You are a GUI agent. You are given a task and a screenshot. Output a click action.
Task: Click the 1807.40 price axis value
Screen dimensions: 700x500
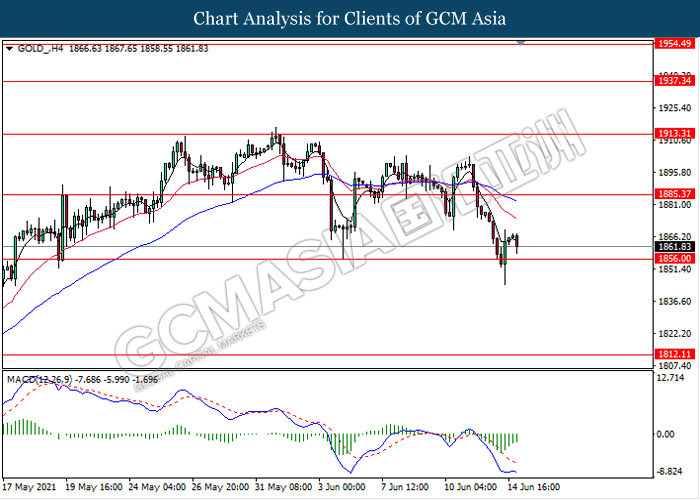[675, 366]
